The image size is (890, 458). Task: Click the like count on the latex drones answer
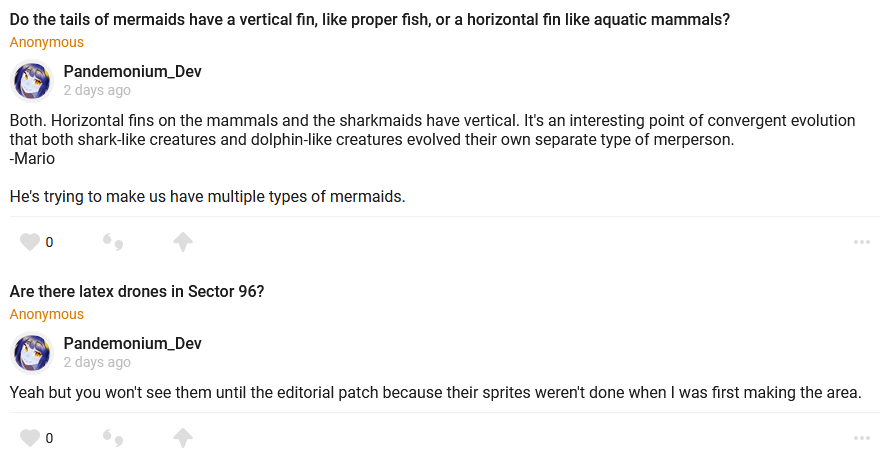[x=49, y=438]
